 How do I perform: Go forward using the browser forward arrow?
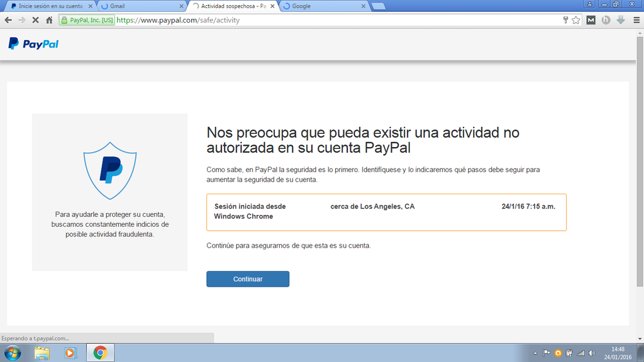tap(22, 20)
